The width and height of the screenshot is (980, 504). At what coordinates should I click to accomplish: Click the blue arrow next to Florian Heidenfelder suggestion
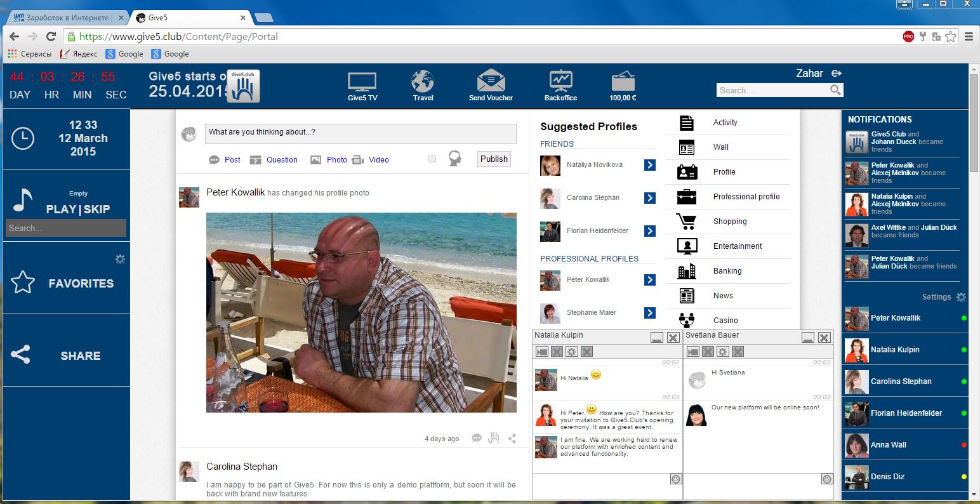649,231
